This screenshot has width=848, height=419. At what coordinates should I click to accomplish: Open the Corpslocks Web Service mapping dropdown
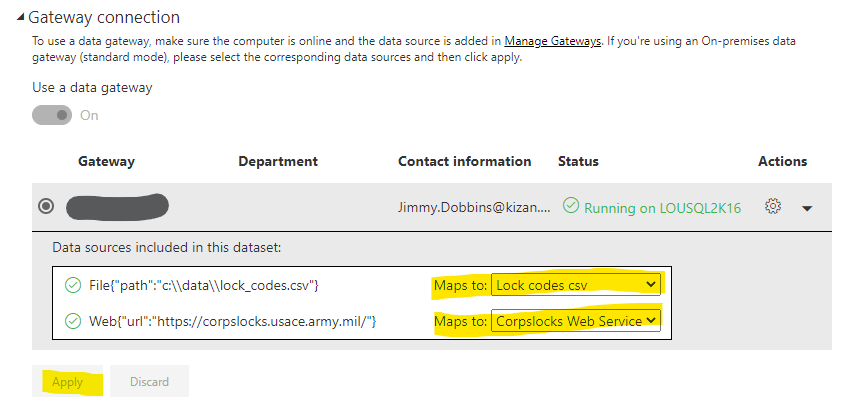coord(576,321)
